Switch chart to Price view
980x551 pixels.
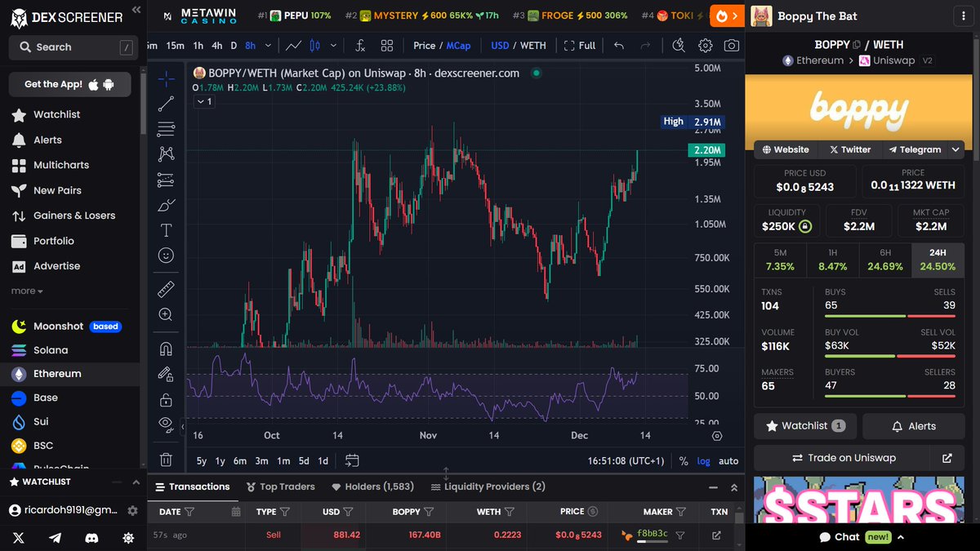(425, 46)
